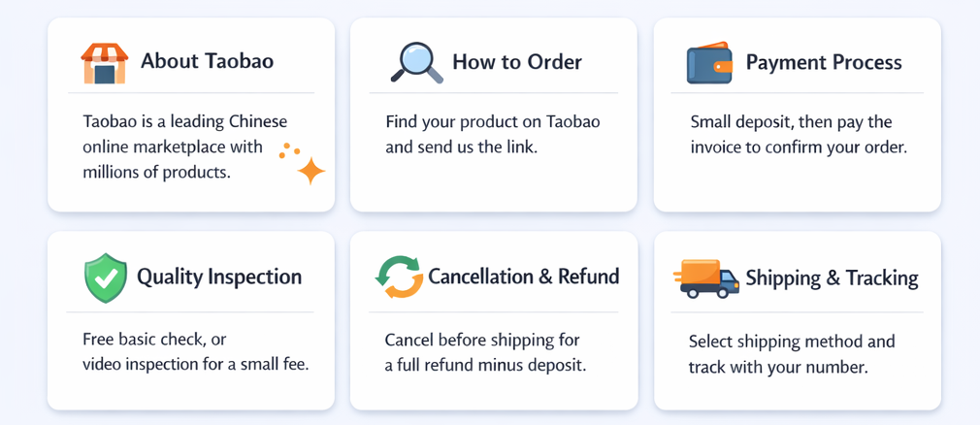The image size is (980, 425).
Task: Click the circular refund arrows icon
Action: tap(399, 278)
